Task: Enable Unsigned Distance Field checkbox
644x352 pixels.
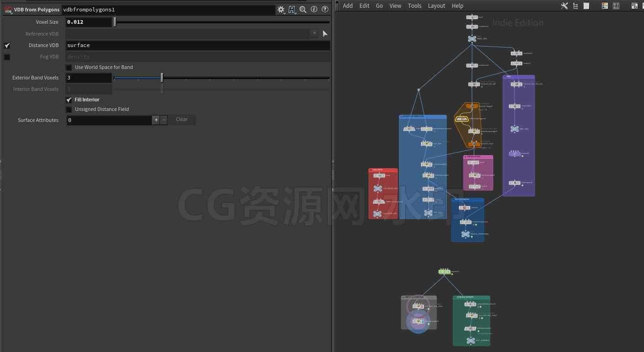Action: (69, 110)
